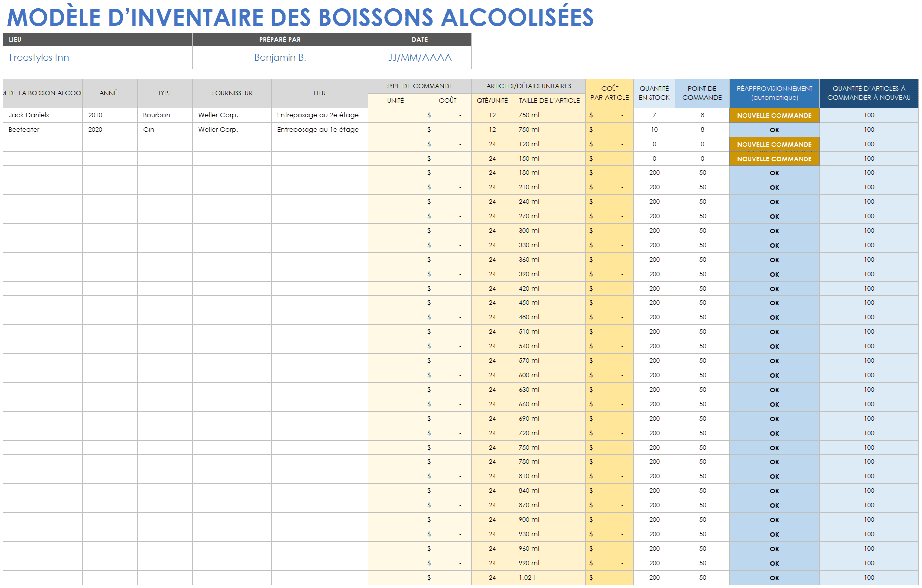
Task: Click the 990 ml article size cell
Action: [549, 563]
